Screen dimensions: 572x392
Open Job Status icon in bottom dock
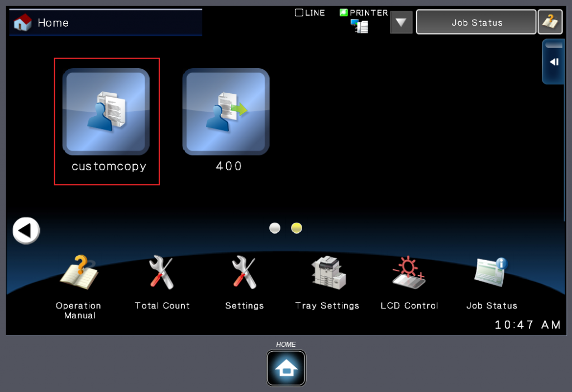(491, 273)
